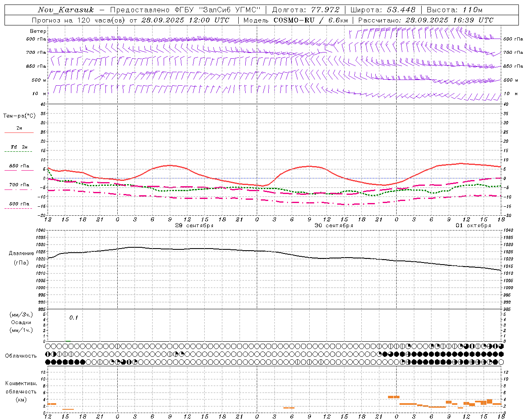Click the '01 октября' date label
The image size is (525, 420).
tap(473, 226)
